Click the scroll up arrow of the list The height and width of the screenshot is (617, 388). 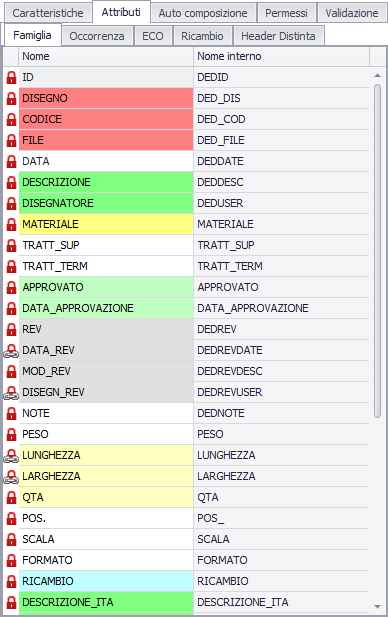pos(377,75)
